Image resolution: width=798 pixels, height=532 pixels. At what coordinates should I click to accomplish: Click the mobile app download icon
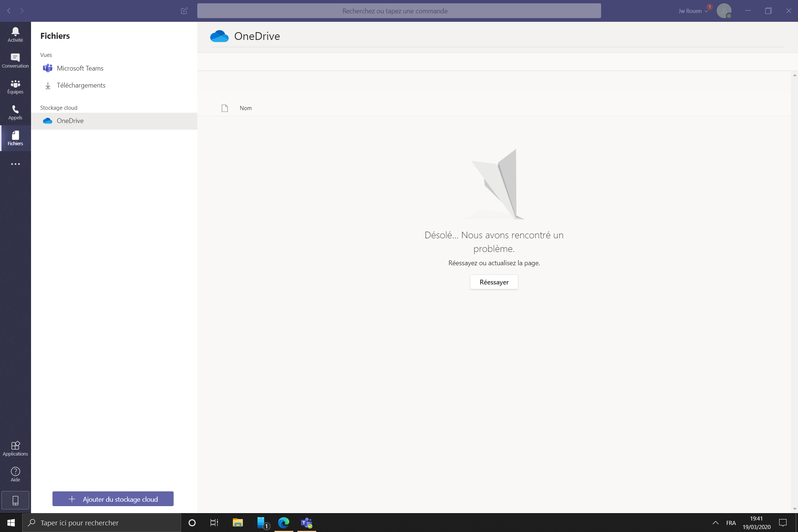pos(15,500)
